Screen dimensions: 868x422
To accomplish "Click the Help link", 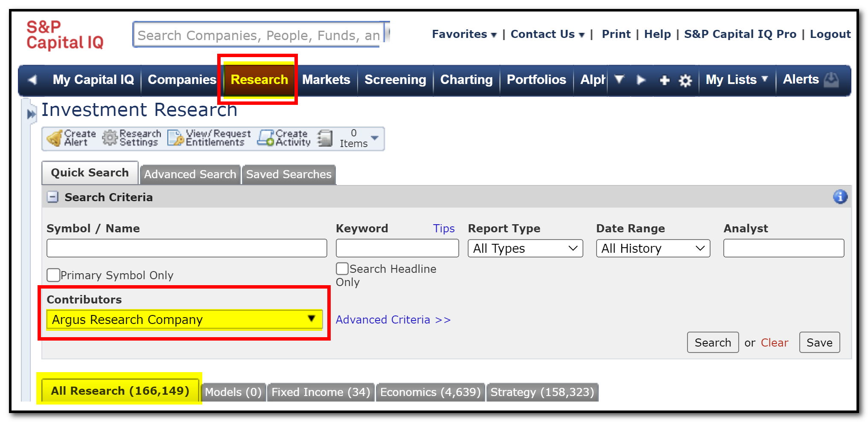I will point(657,34).
